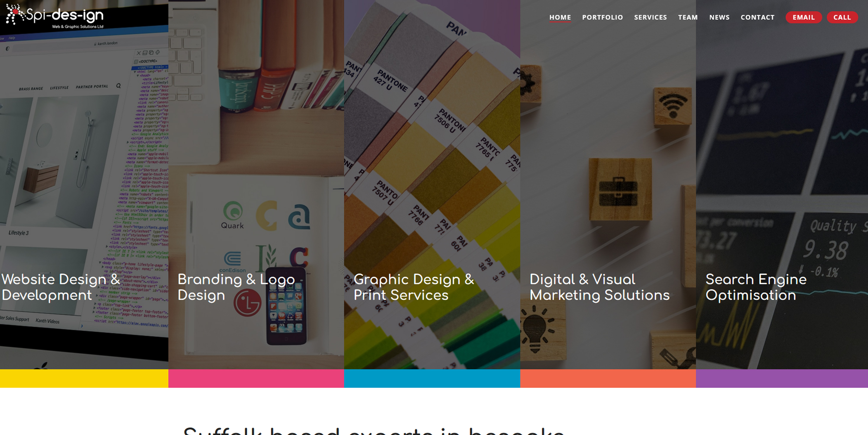
Task: Click the blue colour bar
Action: pos(432,378)
